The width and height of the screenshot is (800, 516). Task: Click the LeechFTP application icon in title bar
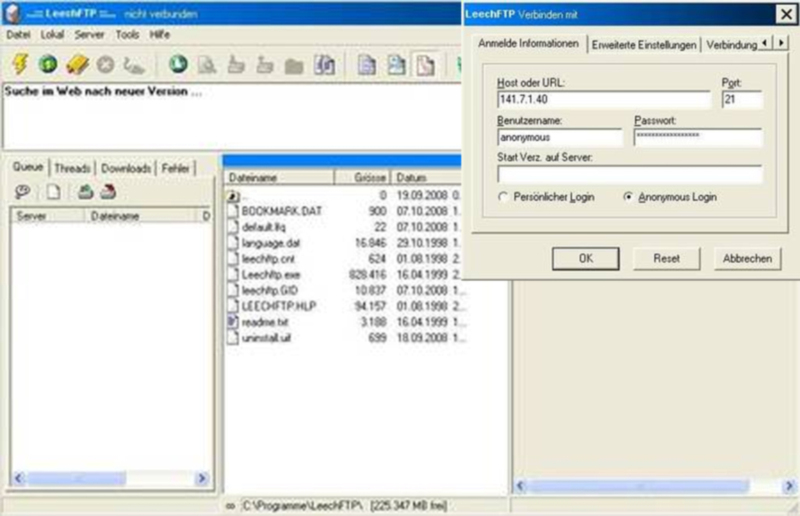(x=13, y=14)
